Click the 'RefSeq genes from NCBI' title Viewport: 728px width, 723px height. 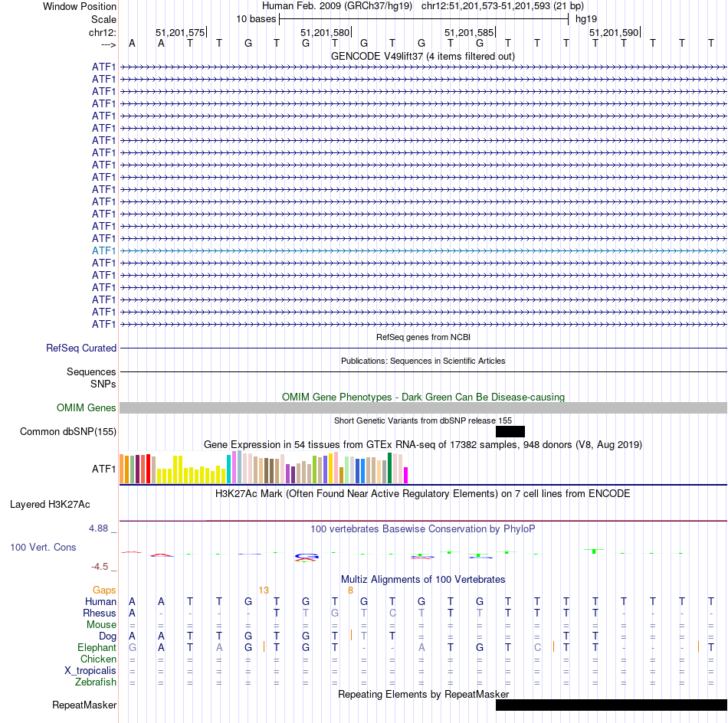tap(423, 337)
